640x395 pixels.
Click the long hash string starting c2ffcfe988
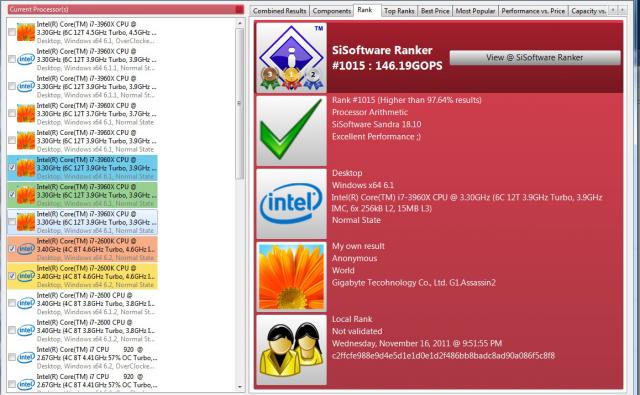tap(443, 356)
